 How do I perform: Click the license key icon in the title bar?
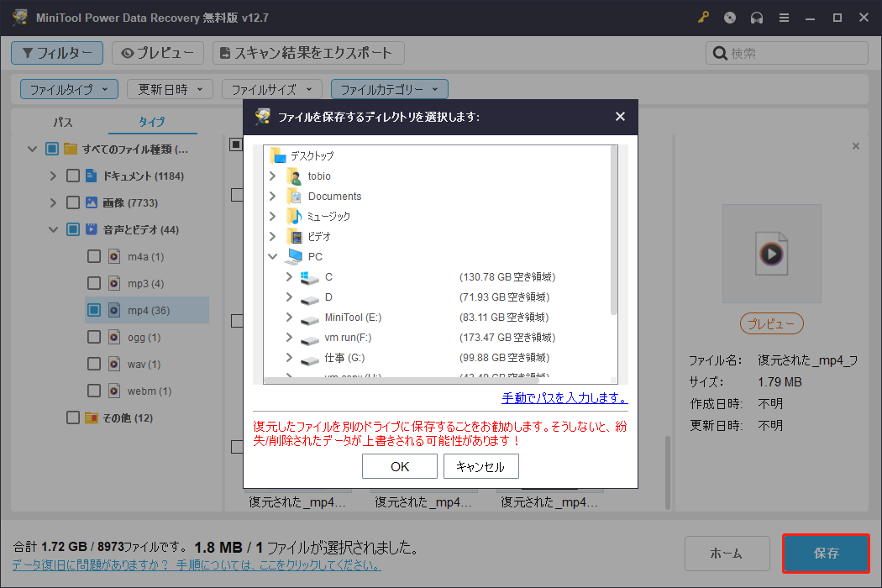[x=703, y=17]
